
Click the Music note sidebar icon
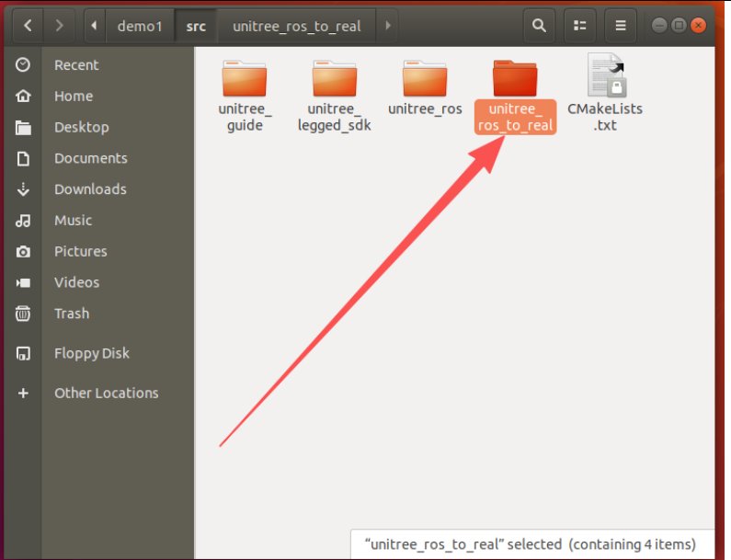click(24, 221)
